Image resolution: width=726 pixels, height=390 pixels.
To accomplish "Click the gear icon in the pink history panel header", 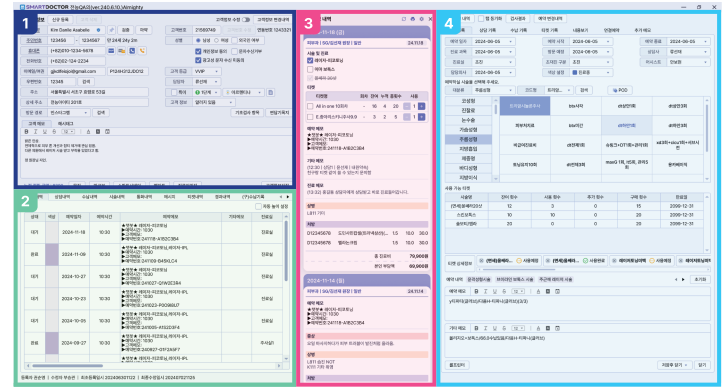I will [x=421, y=19].
